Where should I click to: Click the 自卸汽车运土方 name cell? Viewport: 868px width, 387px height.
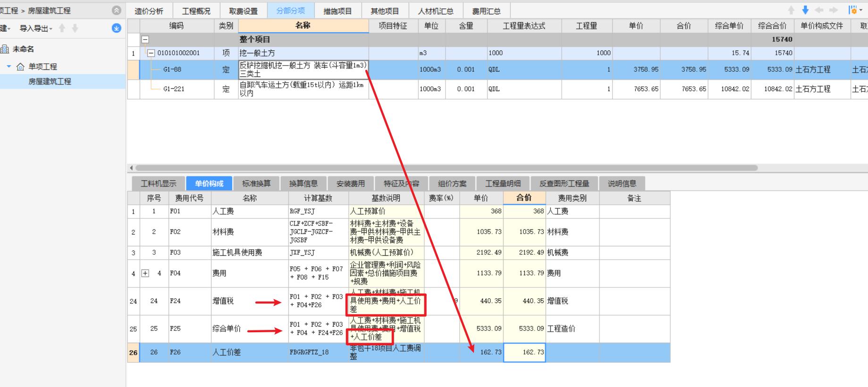click(303, 89)
